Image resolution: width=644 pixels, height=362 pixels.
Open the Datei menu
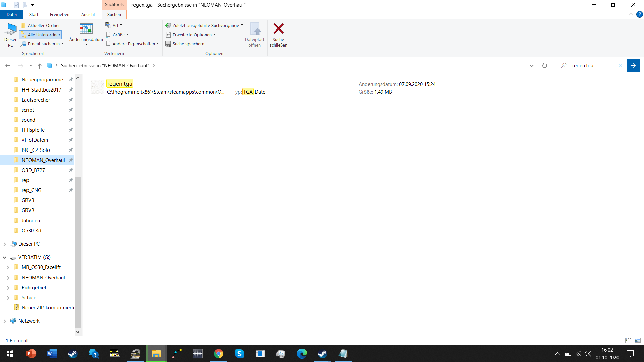coord(11,14)
